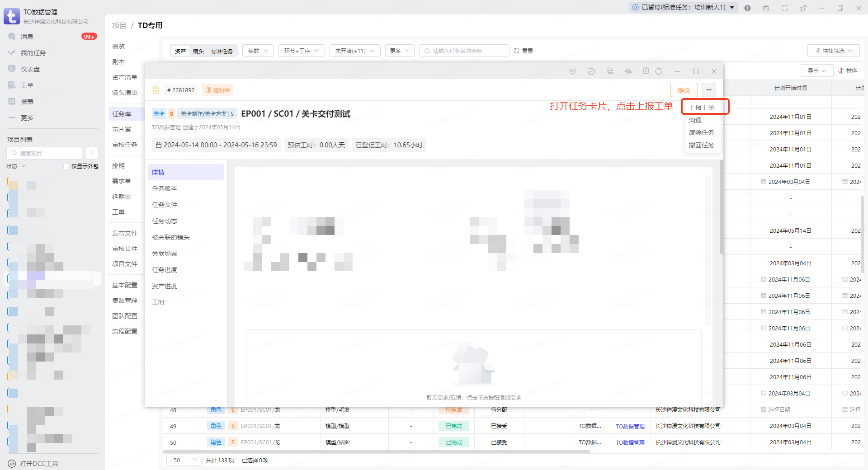868x470 pixels.
Task: Click TO数据管理 link in row 49
Action: (630, 426)
